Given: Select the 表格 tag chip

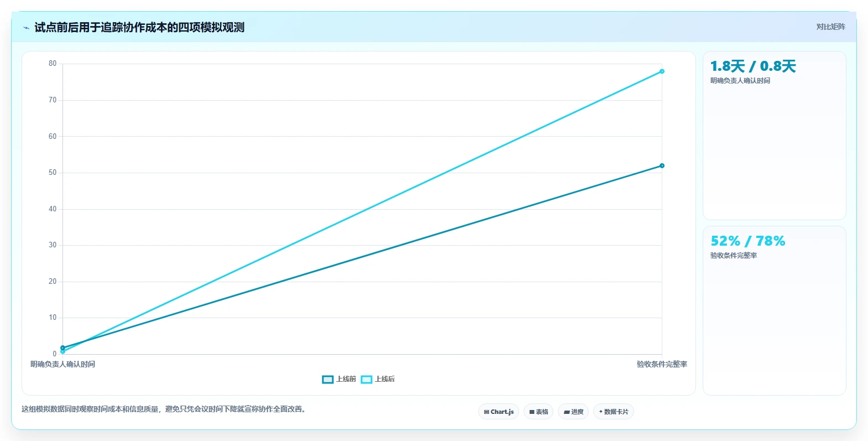Looking at the screenshot, I should (538, 412).
